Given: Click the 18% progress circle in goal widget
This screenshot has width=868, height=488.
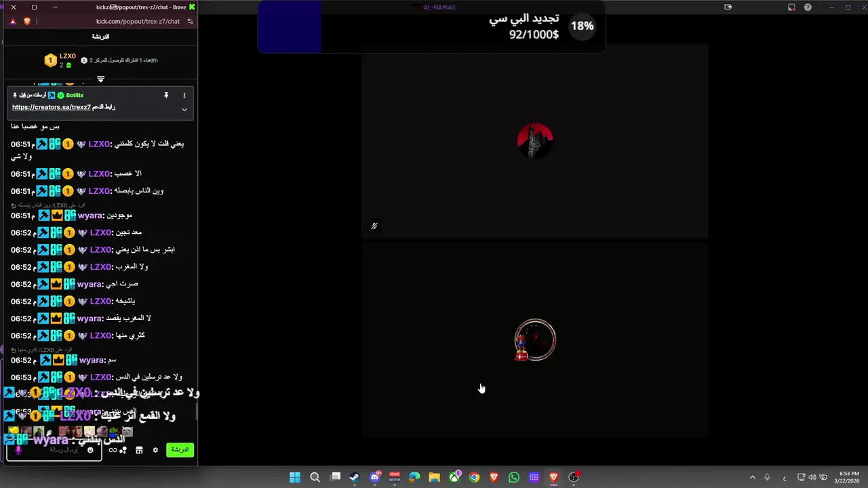Looking at the screenshot, I should (582, 26).
